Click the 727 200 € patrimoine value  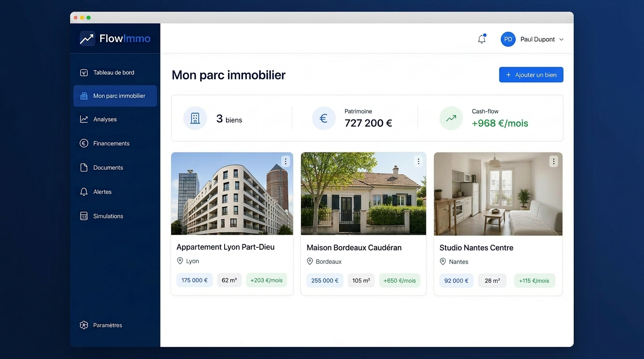point(368,123)
